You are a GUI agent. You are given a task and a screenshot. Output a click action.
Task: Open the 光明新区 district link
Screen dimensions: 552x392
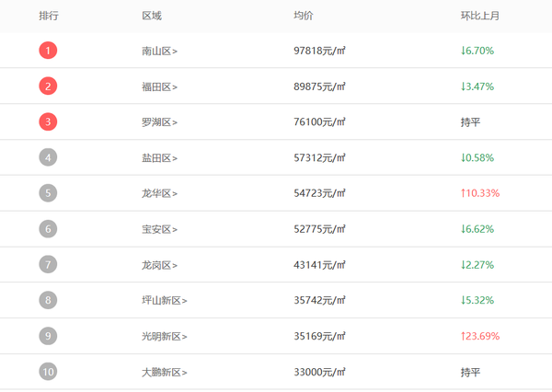165,337
